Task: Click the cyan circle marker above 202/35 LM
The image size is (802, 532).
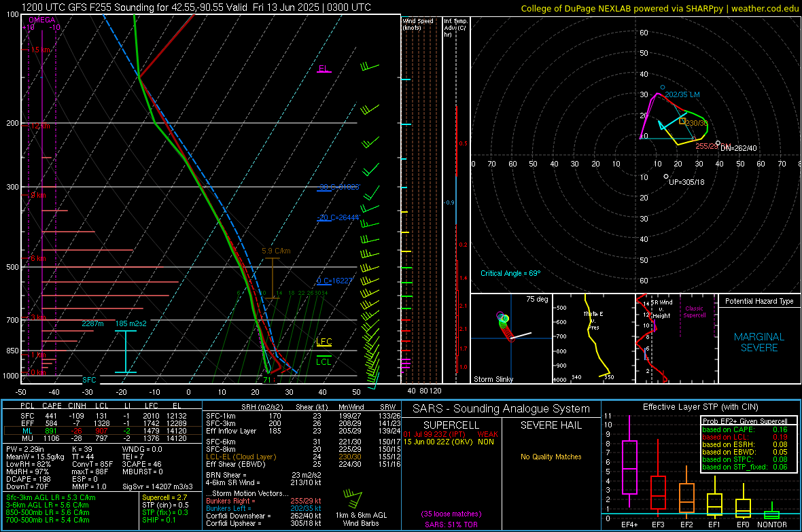Action: (663, 88)
